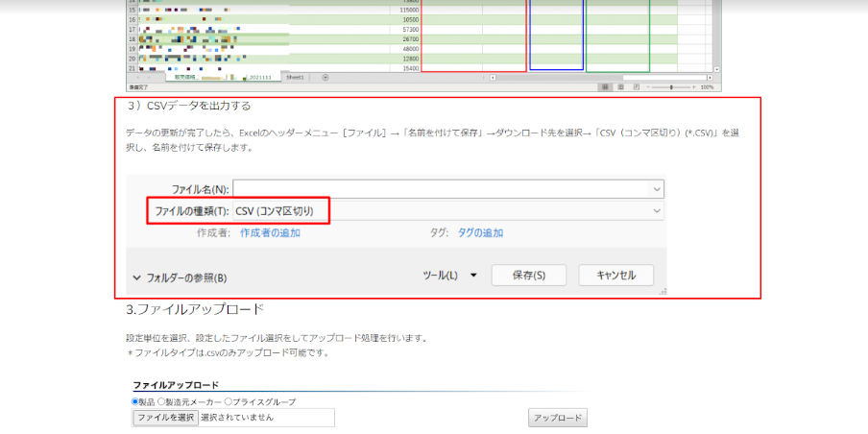Select the 製品 radio button

(135, 401)
